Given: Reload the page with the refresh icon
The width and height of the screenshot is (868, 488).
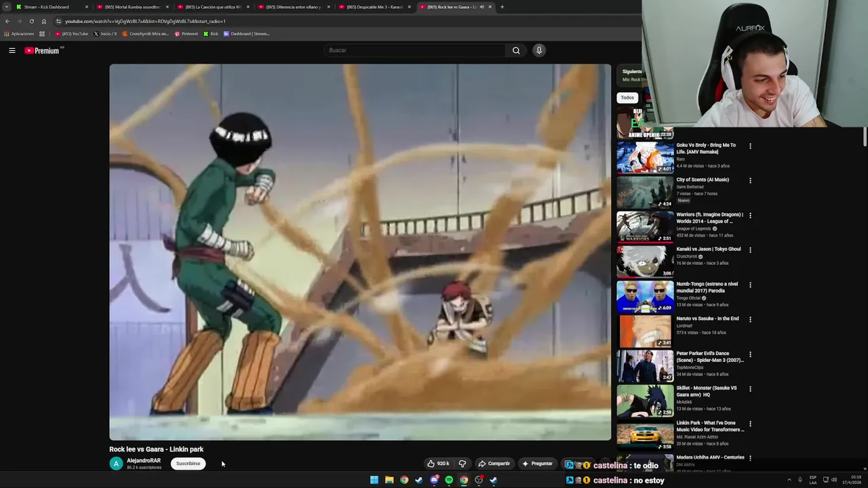Looking at the screenshot, I should point(31,21).
